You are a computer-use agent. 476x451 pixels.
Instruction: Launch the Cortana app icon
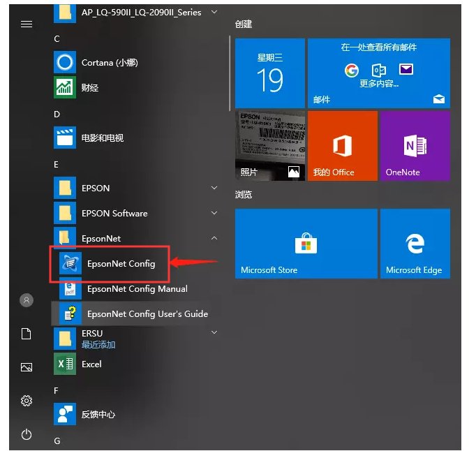65,62
